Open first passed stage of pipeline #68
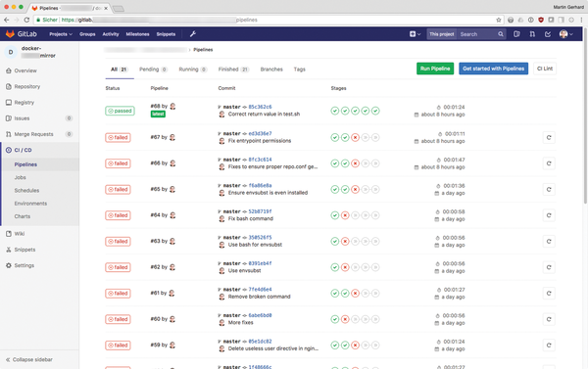The image size is (588, 369). point(335,111)
